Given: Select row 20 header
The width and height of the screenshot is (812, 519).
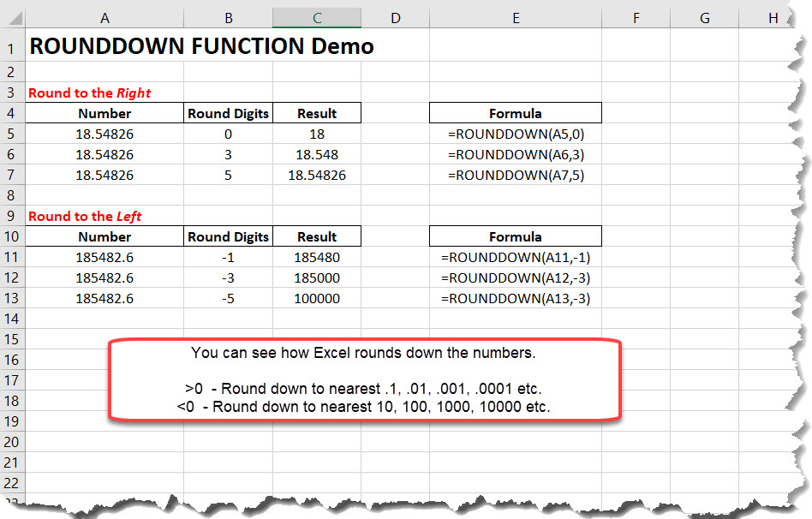Looking at the screenshot, I should [11, 442].
